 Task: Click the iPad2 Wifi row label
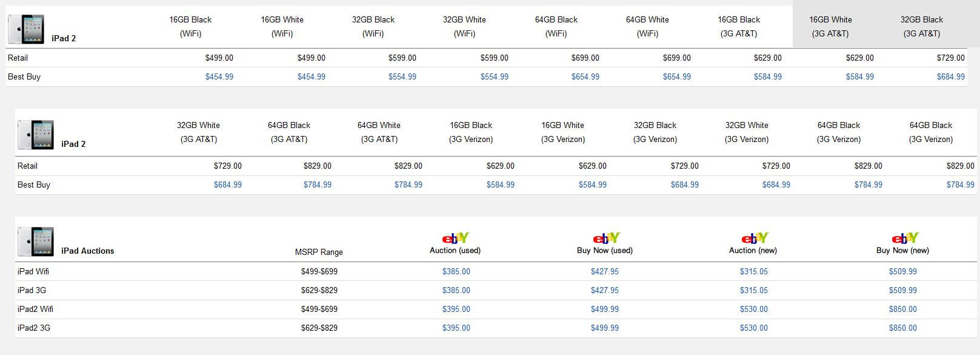[x=35, y=309]
